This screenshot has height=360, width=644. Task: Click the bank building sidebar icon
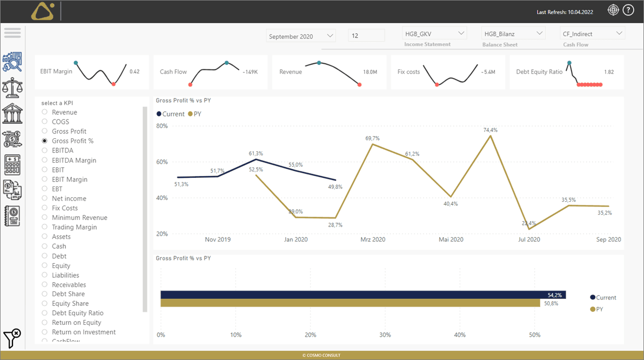click(x=12, y=114)
